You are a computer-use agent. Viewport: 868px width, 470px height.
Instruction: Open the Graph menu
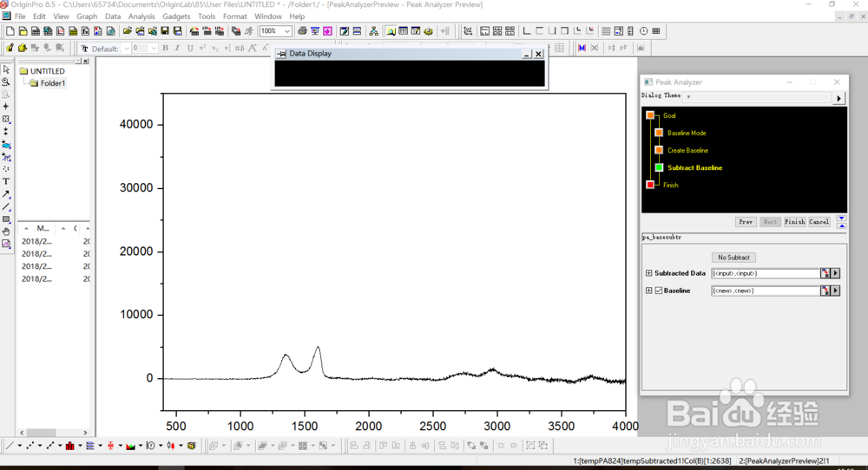(x=87, y=16)
